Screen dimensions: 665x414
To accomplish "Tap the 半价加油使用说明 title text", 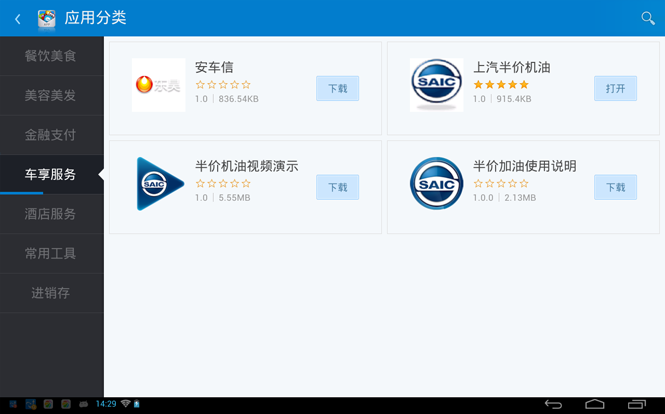I will [525, 166].
